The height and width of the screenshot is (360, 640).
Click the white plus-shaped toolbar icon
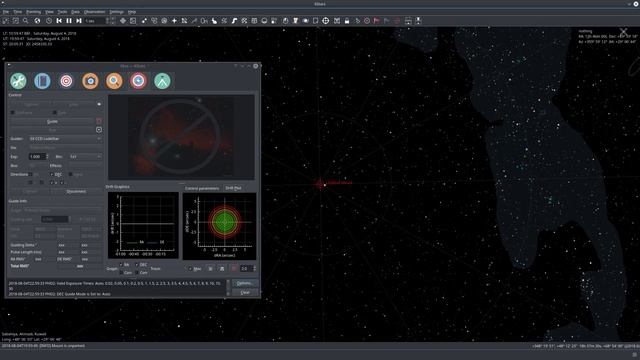(174, 20)
